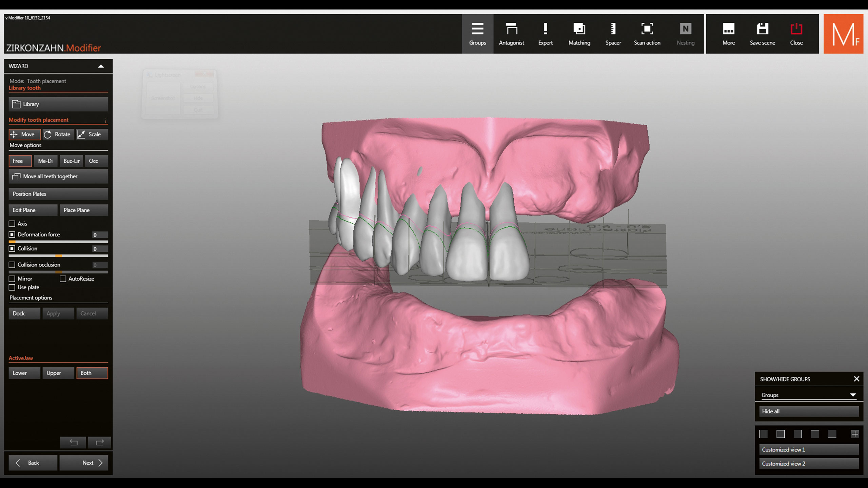The image size is (868, 488).
Task: Enable the Axis checkbox
Action: point(12,224)
